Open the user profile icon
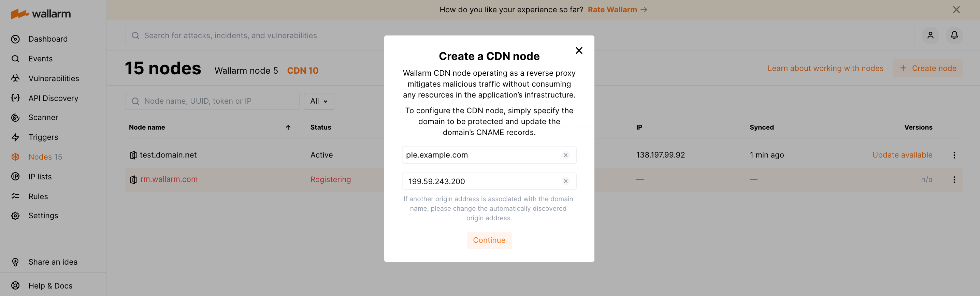This screenshot has height=296, width=980. click(x=931, y=35)
